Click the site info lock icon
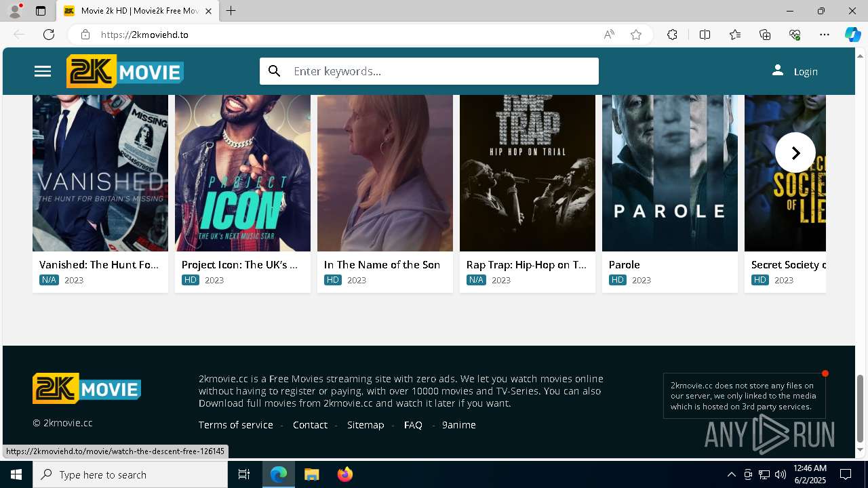The height and width of the screenshot is (488, 868). pyautogui.click(x=85, y=35)
